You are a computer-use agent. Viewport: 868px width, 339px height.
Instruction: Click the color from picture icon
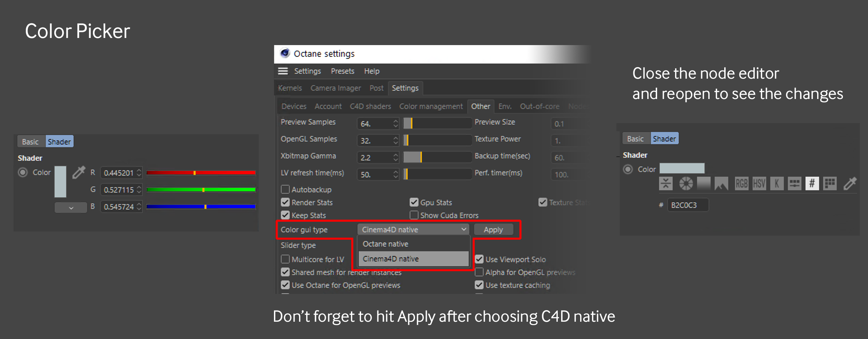[721, 184]
